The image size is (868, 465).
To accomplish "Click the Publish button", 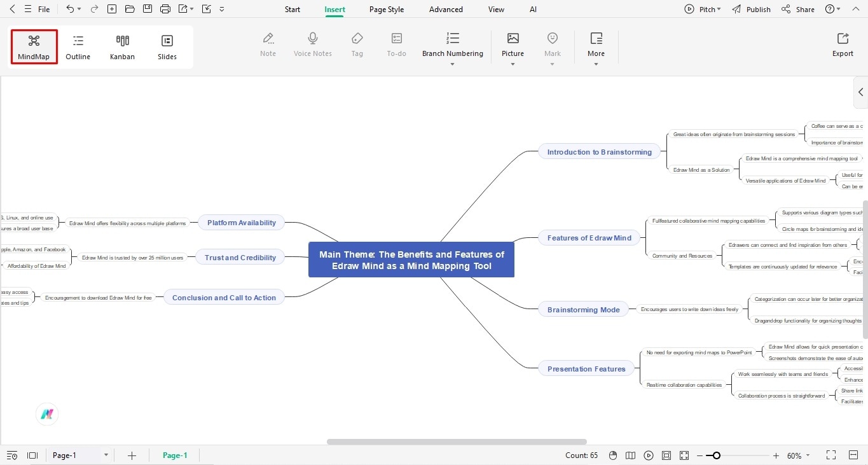I will click(x=751, y=10).
